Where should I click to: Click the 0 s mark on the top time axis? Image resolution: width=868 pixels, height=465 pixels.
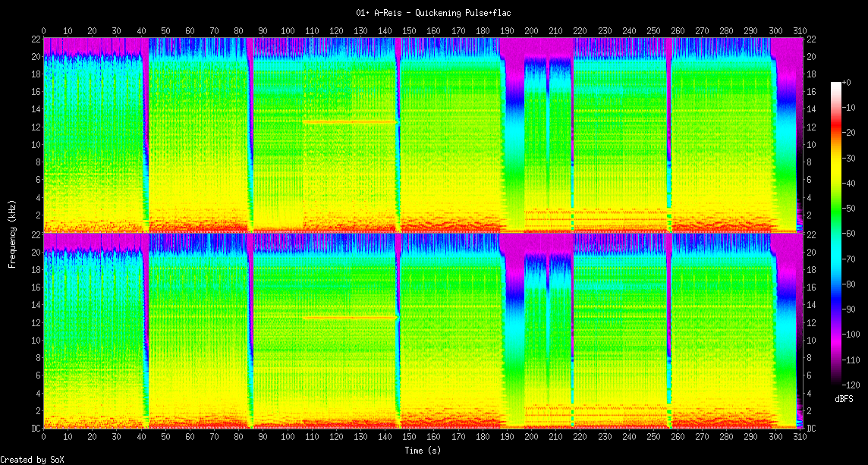pyautogui.click(x=43, y=30)
